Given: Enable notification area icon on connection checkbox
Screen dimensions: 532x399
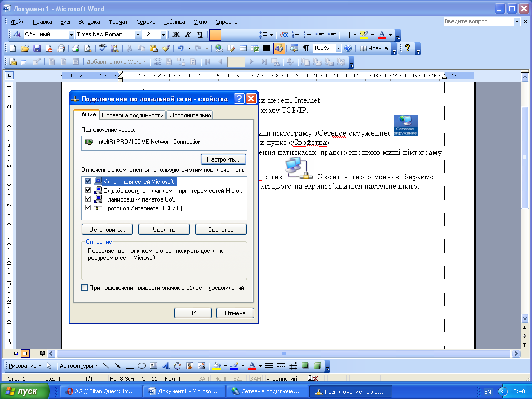Looking at the screenshot, I should [x=85, y=288].
